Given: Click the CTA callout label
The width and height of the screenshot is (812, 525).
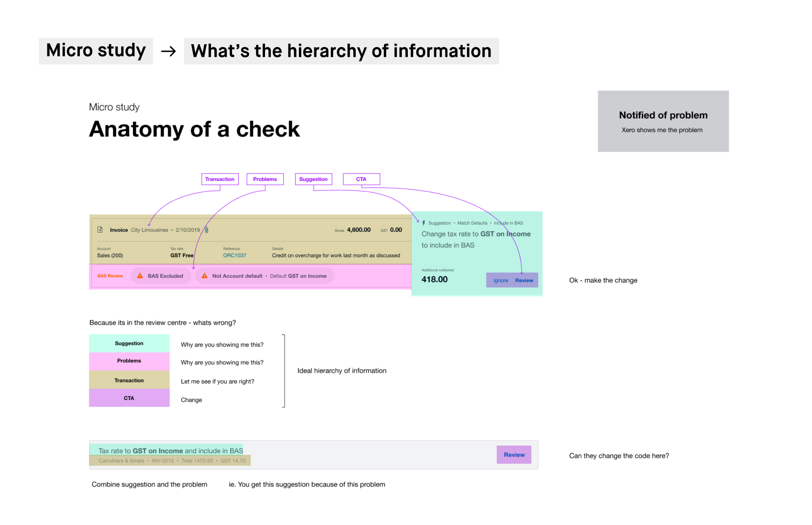Looking at the screenshot, I should point(361,179).
